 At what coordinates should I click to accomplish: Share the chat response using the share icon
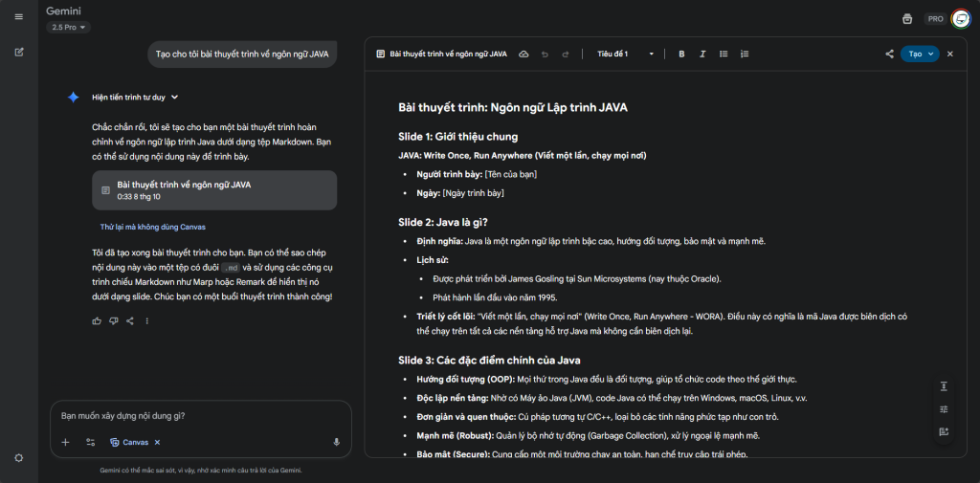click(130, 321)
